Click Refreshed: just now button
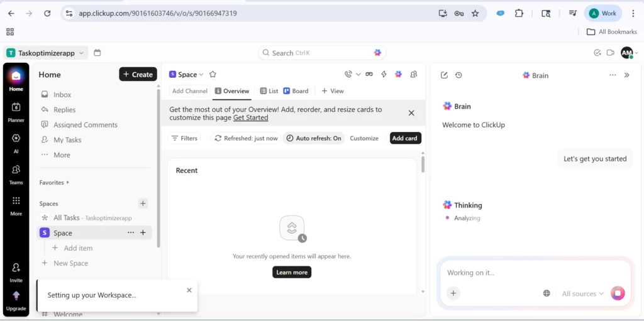Image resolution: width=644 pixels, height=321 pixels. [246, 138]
